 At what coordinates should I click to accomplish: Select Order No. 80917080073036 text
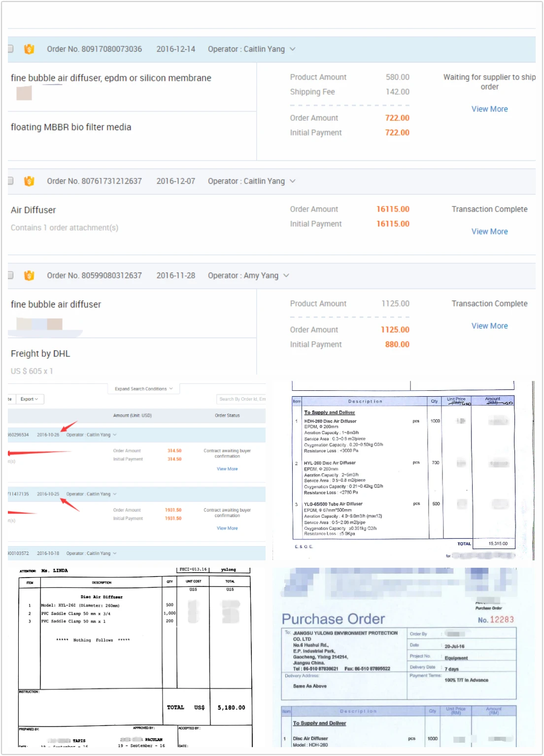click(x=94, y=49)
